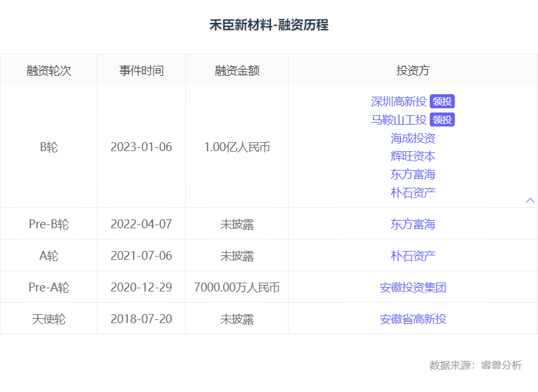
Task: Select the 投资方 column header
Action: coord(413,71)
